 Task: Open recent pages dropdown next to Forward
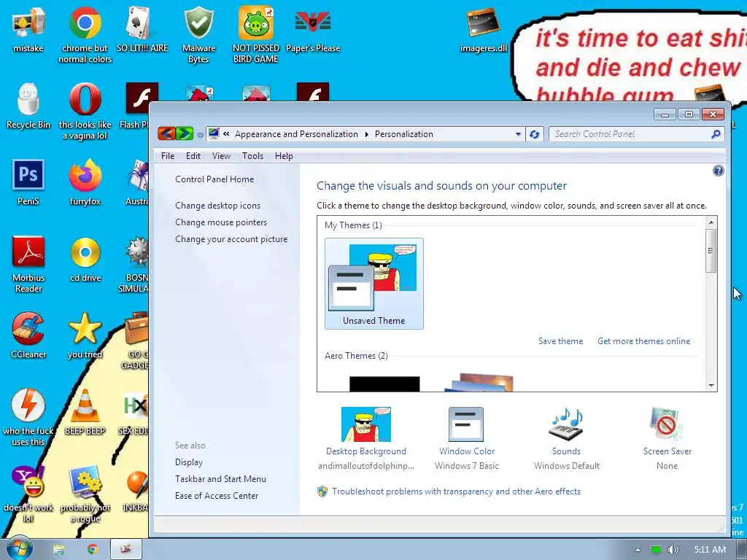click(200, 135)
